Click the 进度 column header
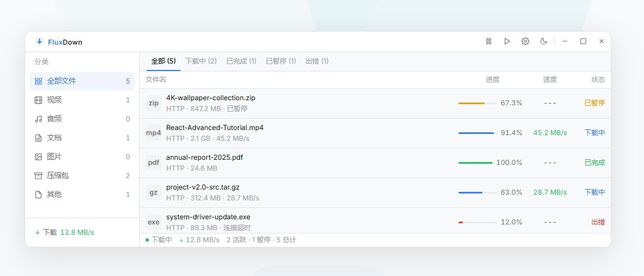 pos(492,80)
